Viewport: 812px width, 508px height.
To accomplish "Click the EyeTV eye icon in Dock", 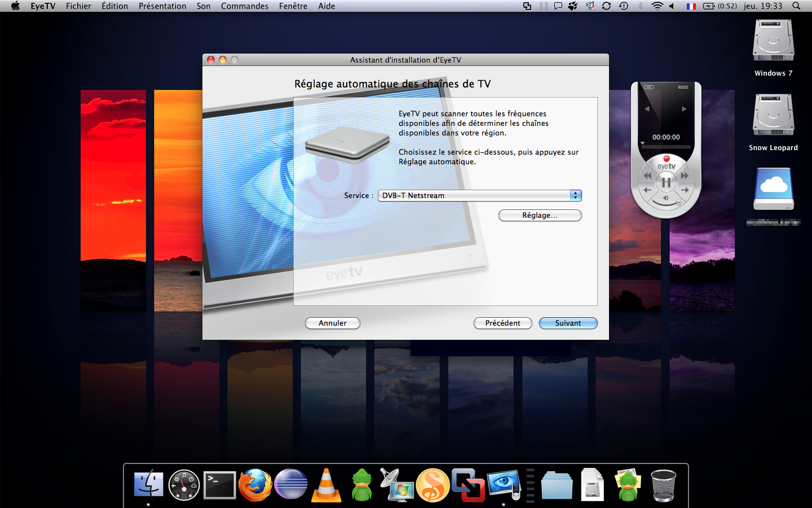I will pyautogui.click(x=504, y=485).
